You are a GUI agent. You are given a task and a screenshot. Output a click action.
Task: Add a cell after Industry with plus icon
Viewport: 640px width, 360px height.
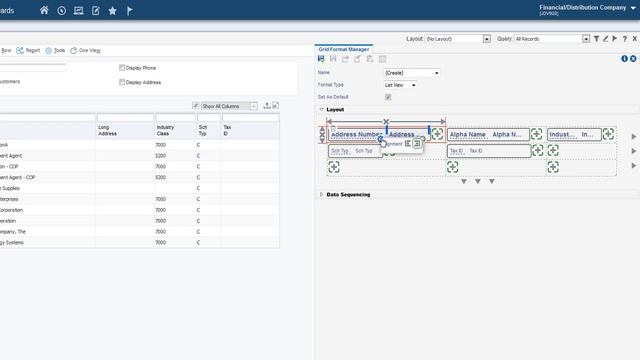(x=608, y=134)
